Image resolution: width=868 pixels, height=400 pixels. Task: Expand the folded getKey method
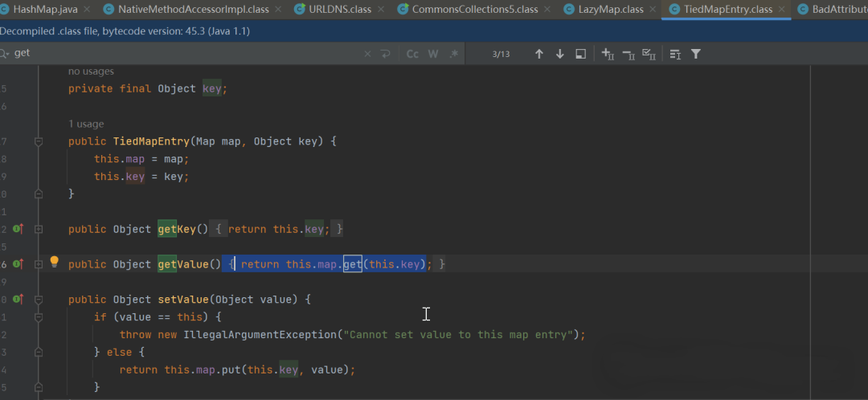click(x=39, y=229)
